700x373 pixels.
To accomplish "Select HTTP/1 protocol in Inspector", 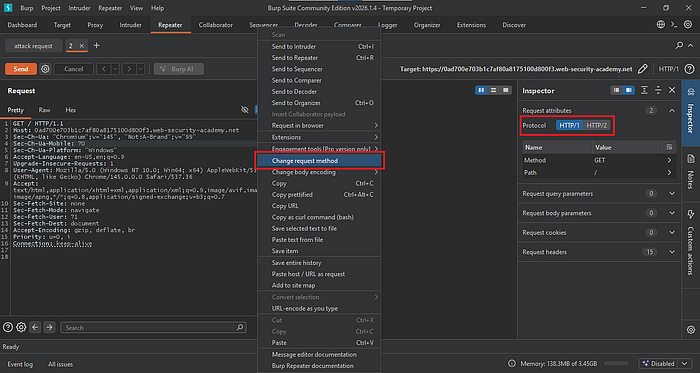I will click(x=569, y=125).
